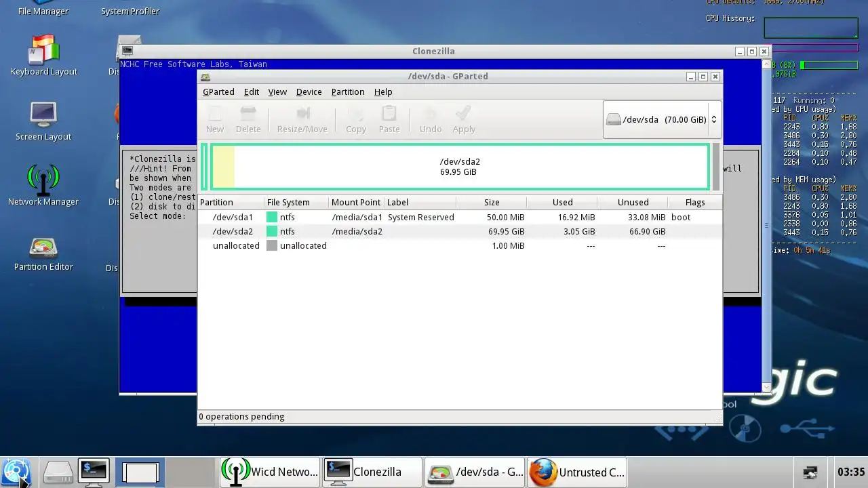The image size is (868, 488).
Task: Switch to Clonezilla taskbar entry
Action: pyautogui.click(x=372, y=472)
